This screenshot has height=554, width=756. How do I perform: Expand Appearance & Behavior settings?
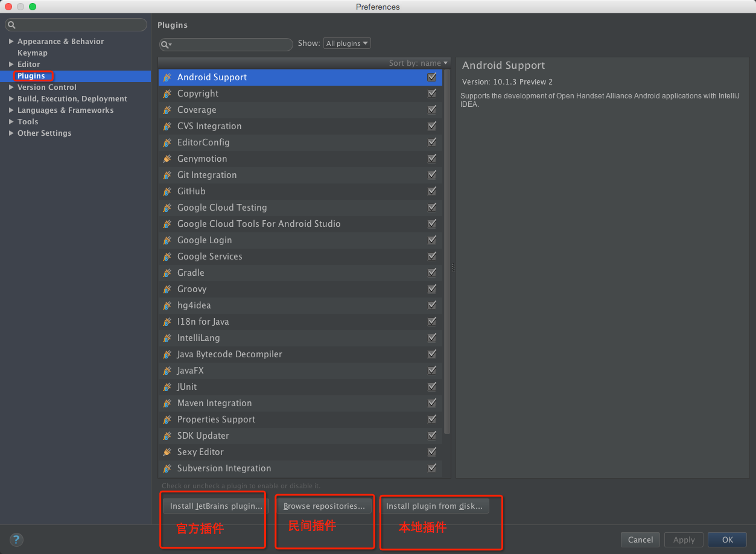coord(11,42)
